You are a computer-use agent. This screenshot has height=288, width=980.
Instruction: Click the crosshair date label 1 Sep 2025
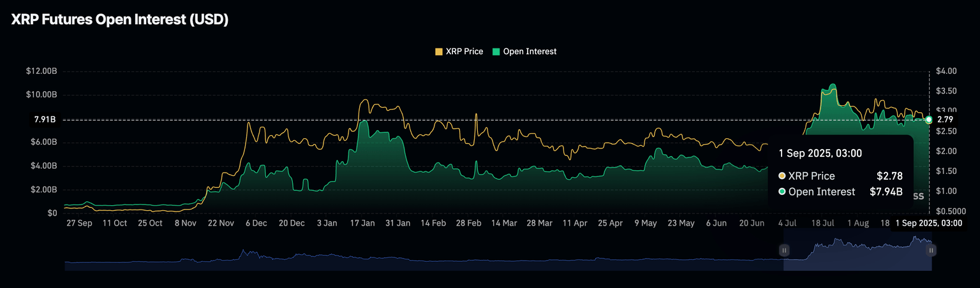point(928,223)
